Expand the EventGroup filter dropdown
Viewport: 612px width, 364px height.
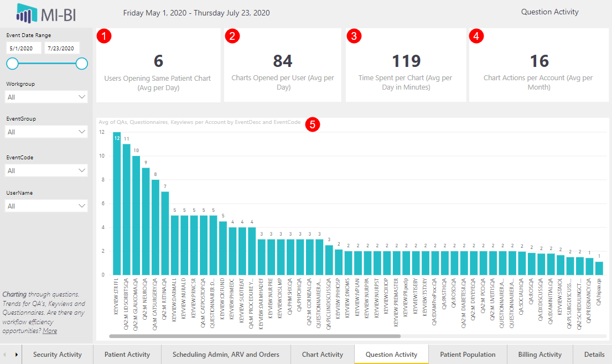tap(46, 132)
